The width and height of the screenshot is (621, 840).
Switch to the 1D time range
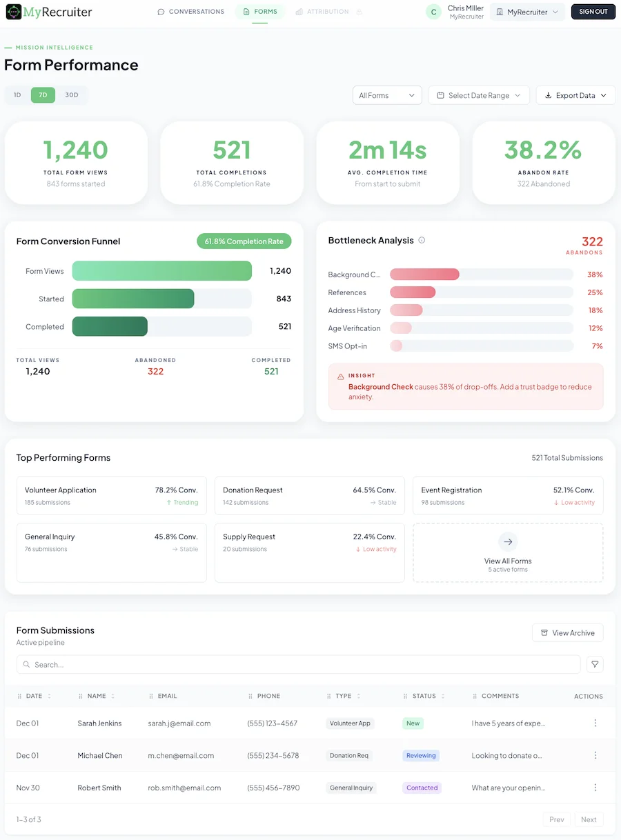17,94
